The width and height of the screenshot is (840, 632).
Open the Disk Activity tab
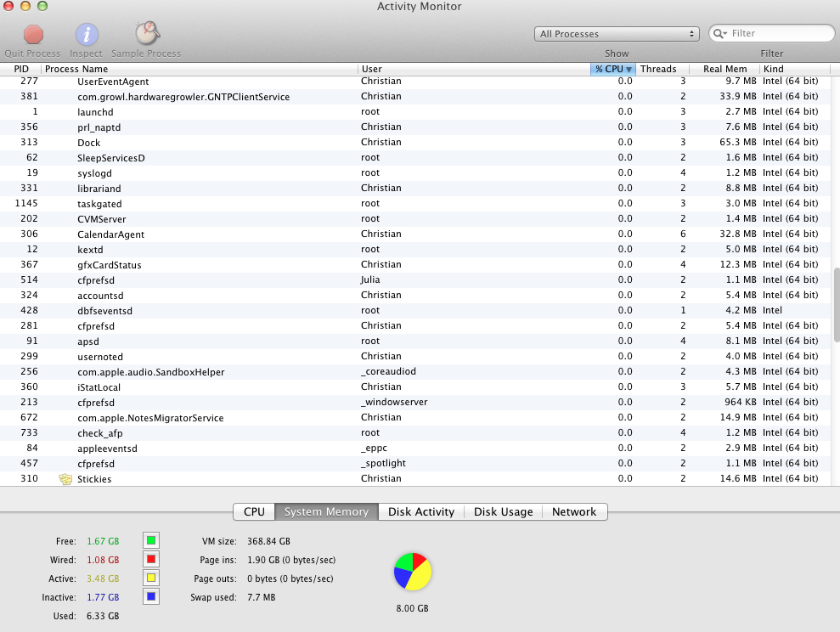click(x=421, y=511)
